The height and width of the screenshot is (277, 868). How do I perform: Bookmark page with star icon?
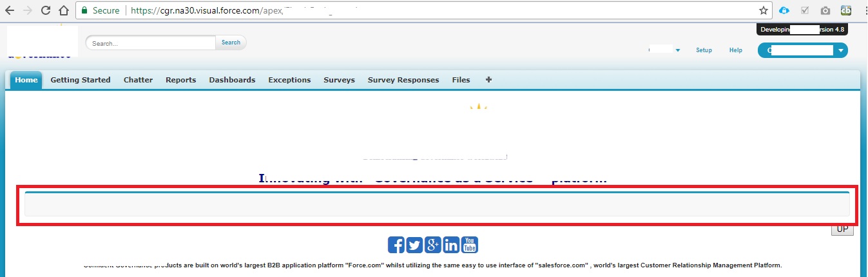click(764, 10)
